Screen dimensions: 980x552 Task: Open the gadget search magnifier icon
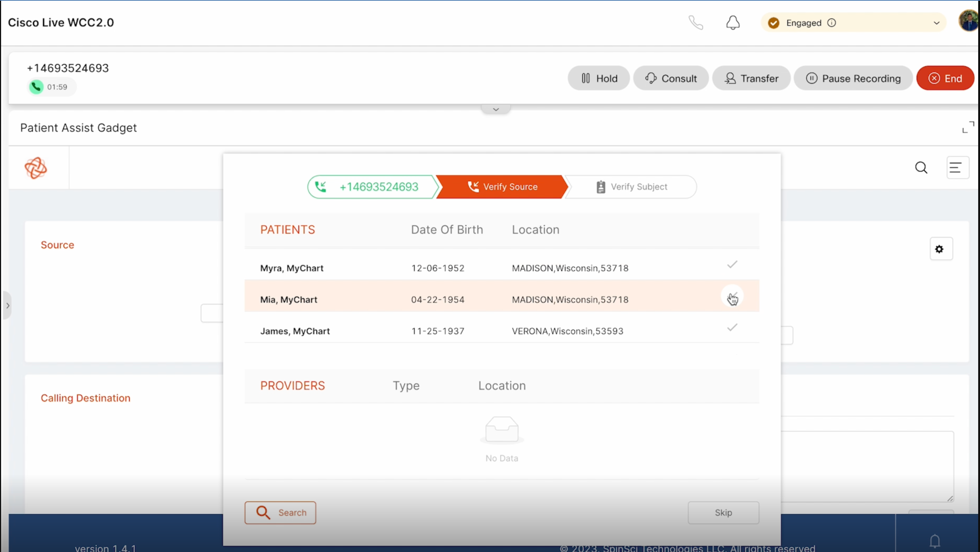[921, 168]
